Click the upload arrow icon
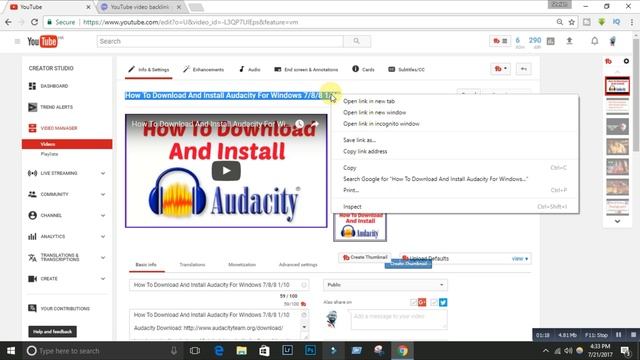Image resolution: width=640 pixels, height=360 pixels. click(569, 41)
